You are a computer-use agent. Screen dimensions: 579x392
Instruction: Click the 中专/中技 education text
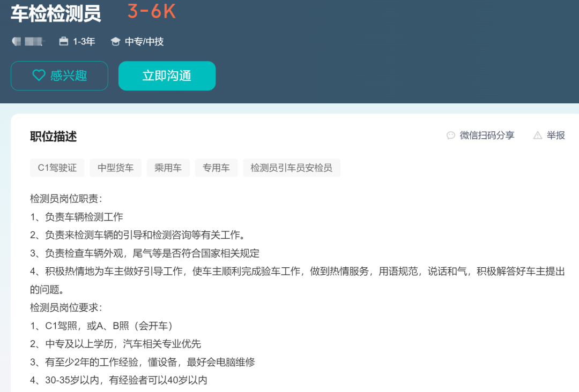(x=144, y=41)
